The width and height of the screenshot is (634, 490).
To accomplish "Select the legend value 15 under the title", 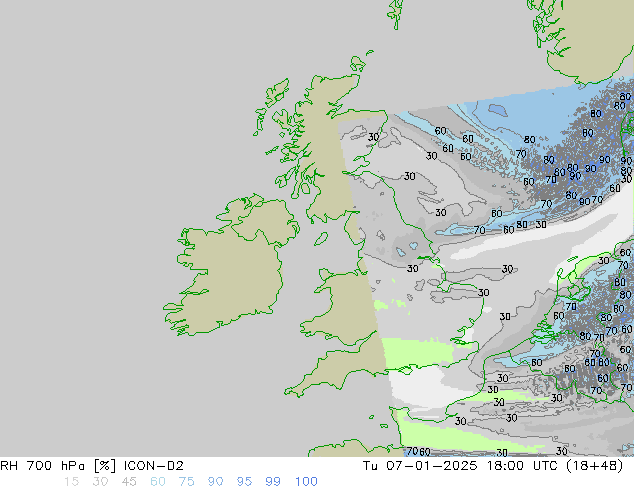I will 71,482.
